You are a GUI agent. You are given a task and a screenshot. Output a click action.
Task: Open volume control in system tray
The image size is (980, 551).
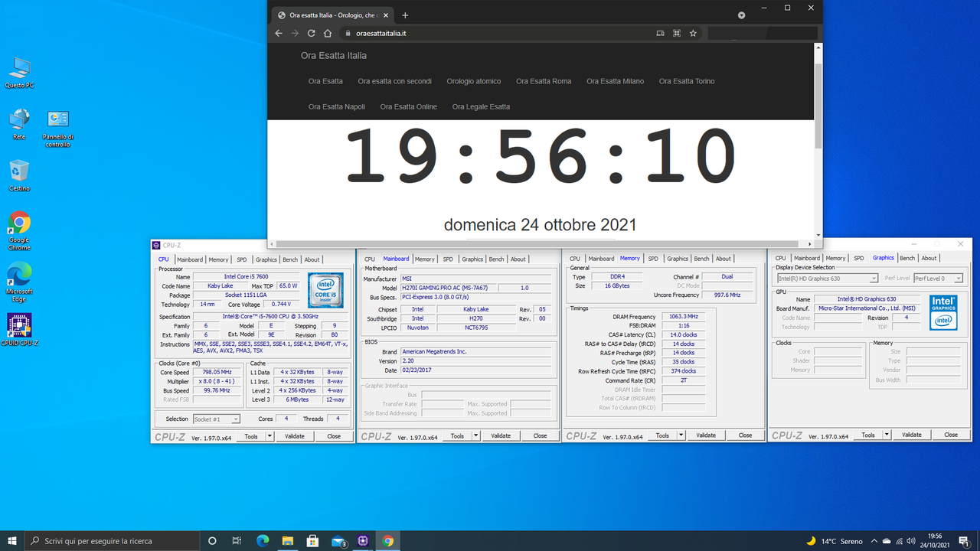[x=910, y=541]
